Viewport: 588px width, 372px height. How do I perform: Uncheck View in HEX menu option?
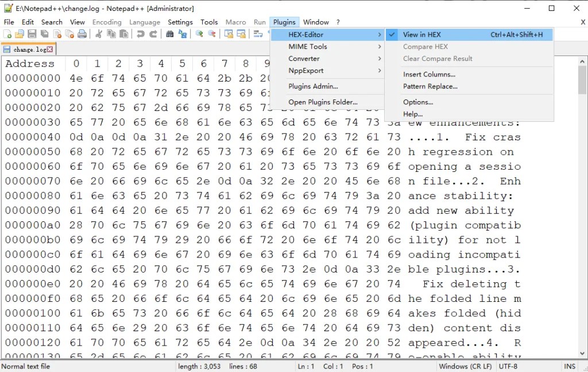469,34
